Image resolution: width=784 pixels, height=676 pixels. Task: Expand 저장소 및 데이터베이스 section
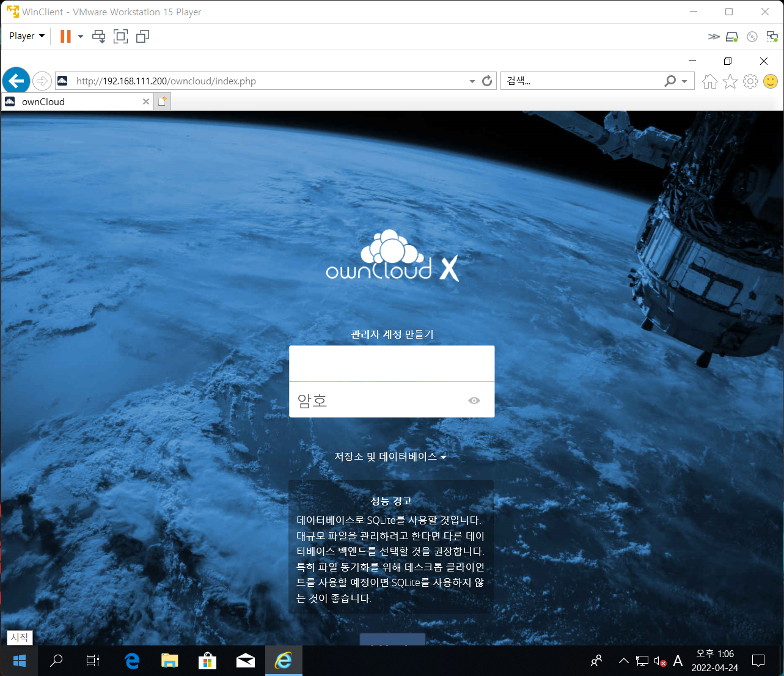[x=390, y=457]
